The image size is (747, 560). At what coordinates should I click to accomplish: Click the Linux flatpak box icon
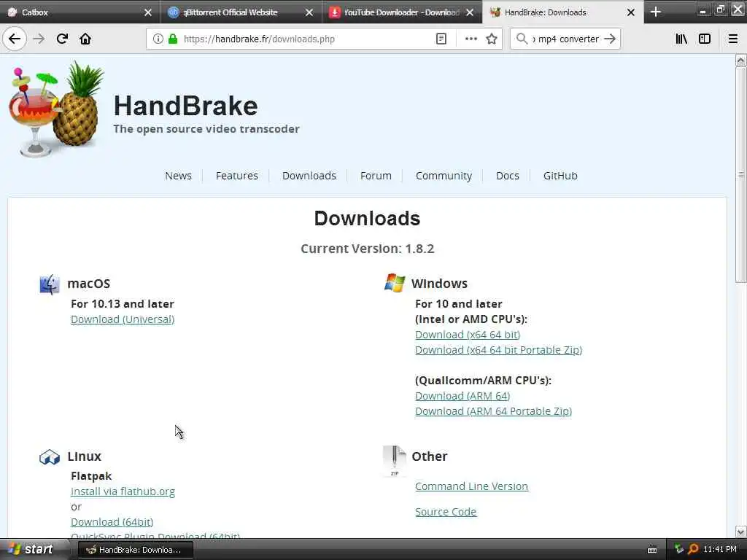pyautogui.click(x=49, y=456)
